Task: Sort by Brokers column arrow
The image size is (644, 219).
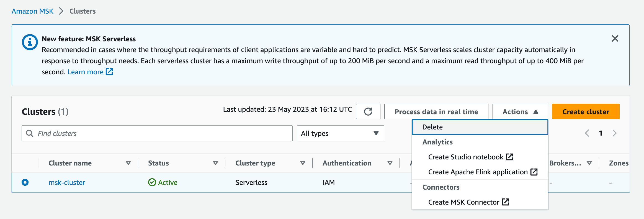Action: click(589, 163)
